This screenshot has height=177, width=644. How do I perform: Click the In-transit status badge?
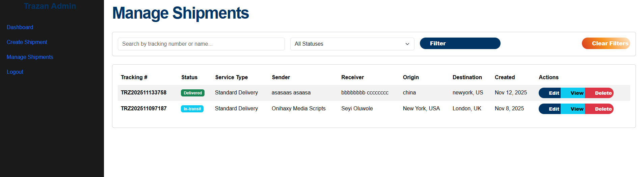(x=192, y=109)
